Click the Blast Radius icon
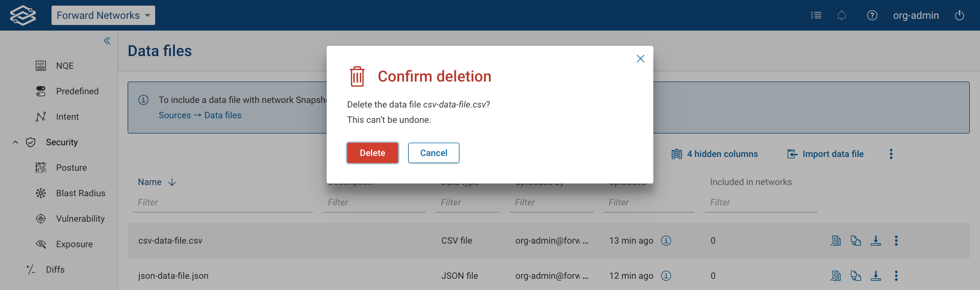The image size is (980, 290). click(x=41, y=193)
